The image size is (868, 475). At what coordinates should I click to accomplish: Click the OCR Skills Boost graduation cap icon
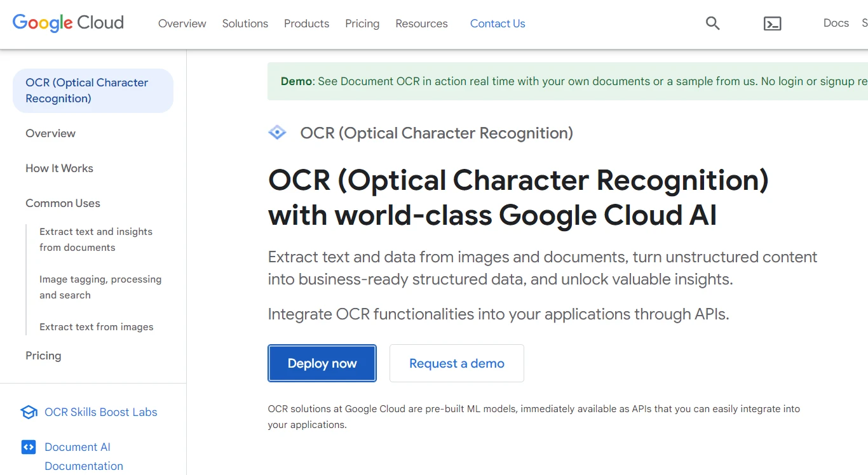[29, 412]
